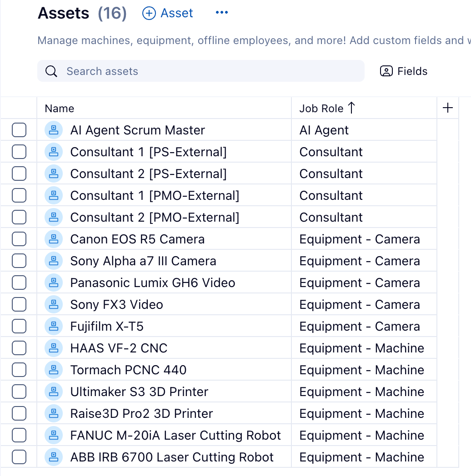Image resolution: width=471 pixels, height=476 pixels.
Task: Click the asset icon beside HAAS VF-2 CNC
Action: [54, 348]
